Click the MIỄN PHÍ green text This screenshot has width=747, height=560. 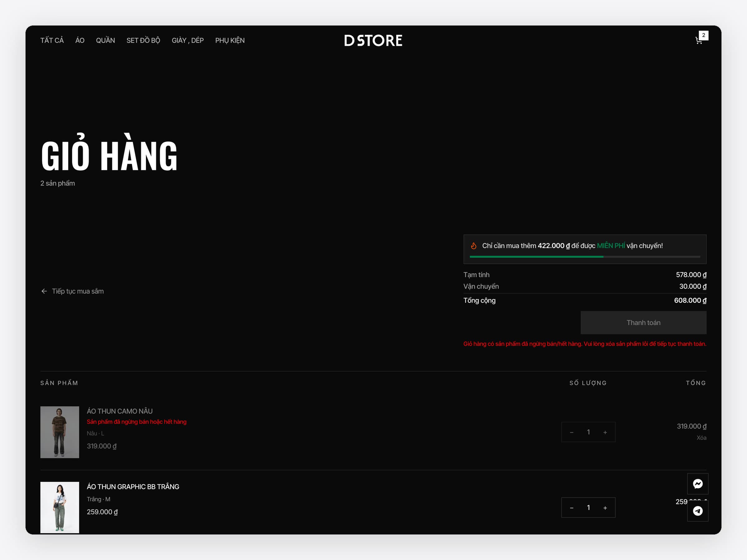click(611, 246)
